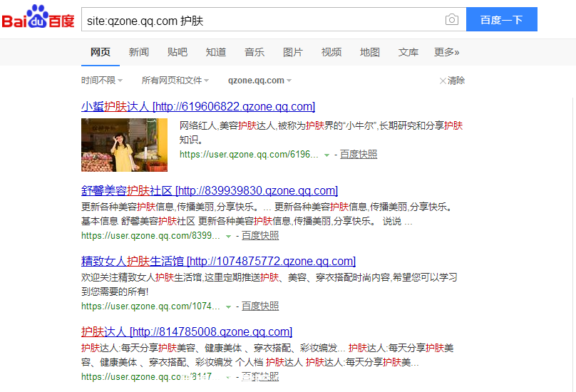Expand arrow next to 1074... URL
The height and width of the screenshot is (392, 576).
(228, 306)
